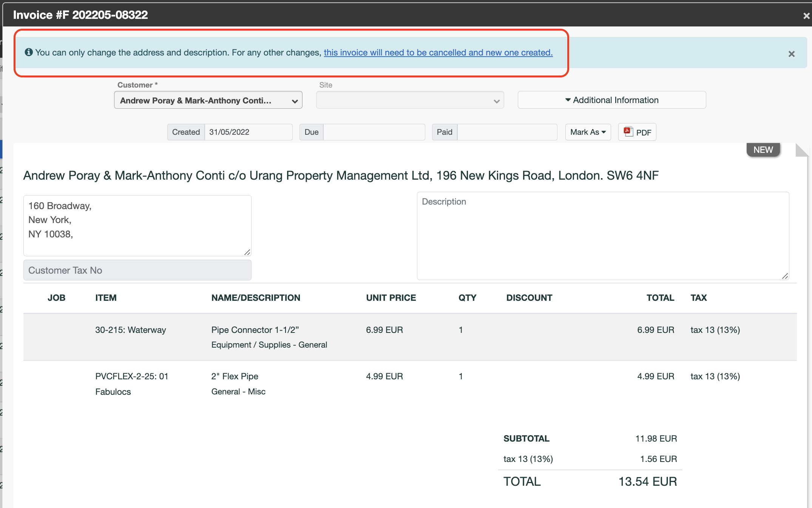Select item 30-215: Waterway

[x=131, y=330]
